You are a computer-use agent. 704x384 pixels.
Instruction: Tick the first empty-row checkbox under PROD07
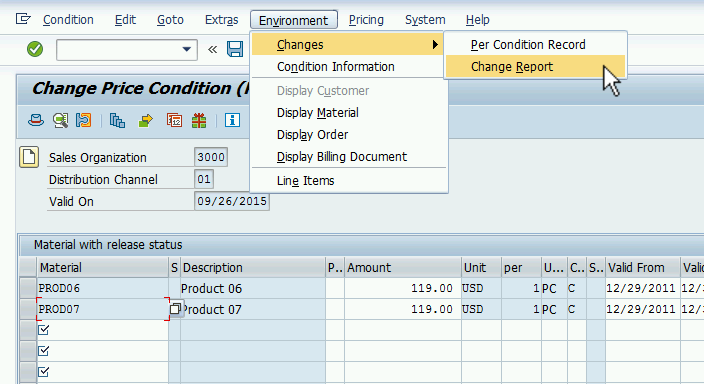point(44,330)
